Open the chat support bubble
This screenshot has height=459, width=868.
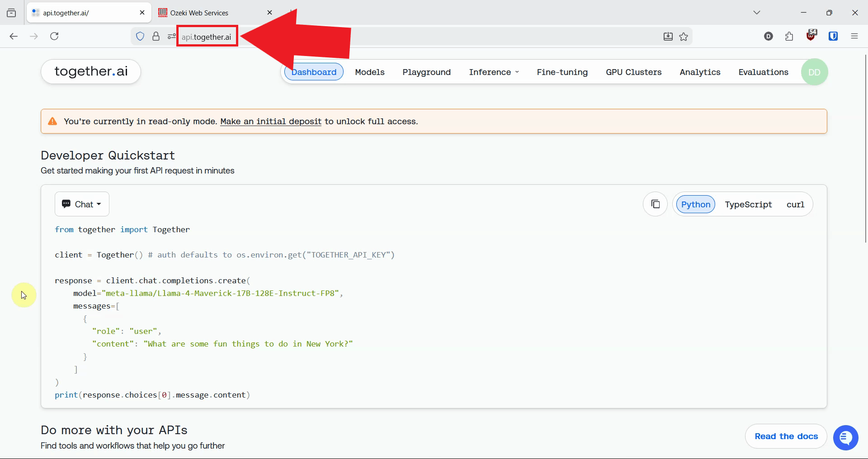pyautogui.click(x=845, y=437)
